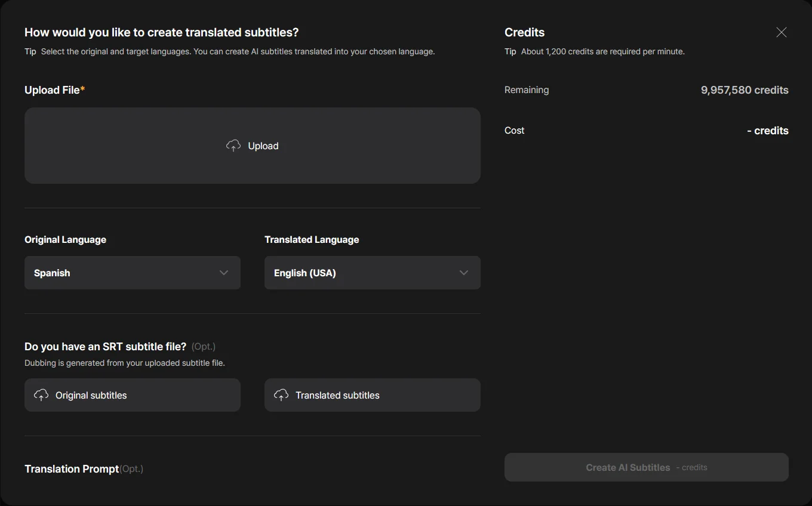Image resolution: width=812 pixels, height=506 pixels.
Task: Expand the Translated Language chevron arrow
Action: point(464,273)
